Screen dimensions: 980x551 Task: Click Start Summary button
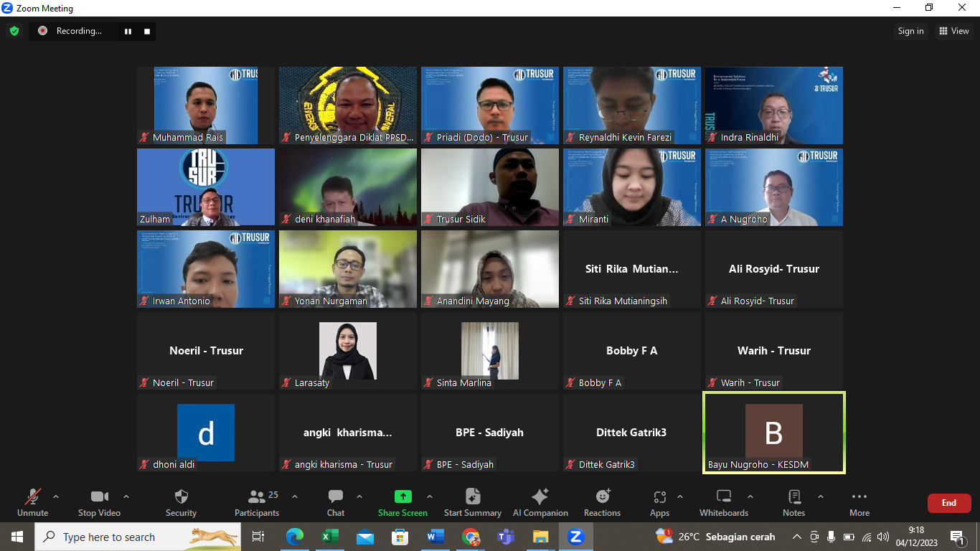point(473,503)
